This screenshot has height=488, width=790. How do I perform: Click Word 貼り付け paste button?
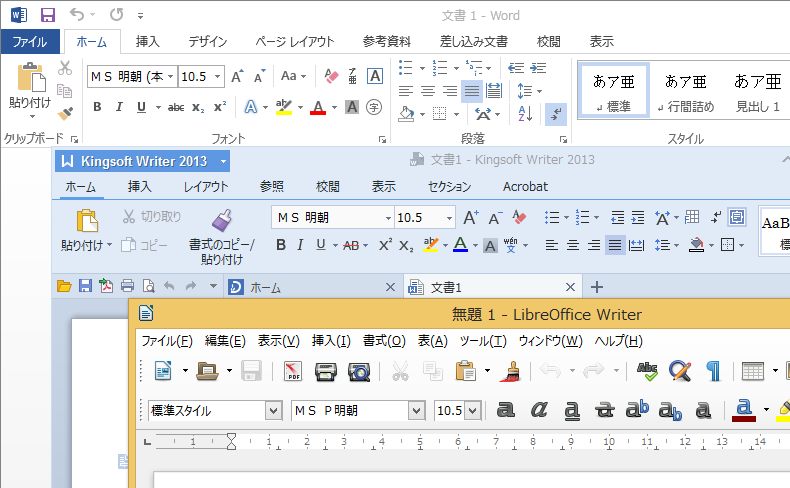(30, 91)
